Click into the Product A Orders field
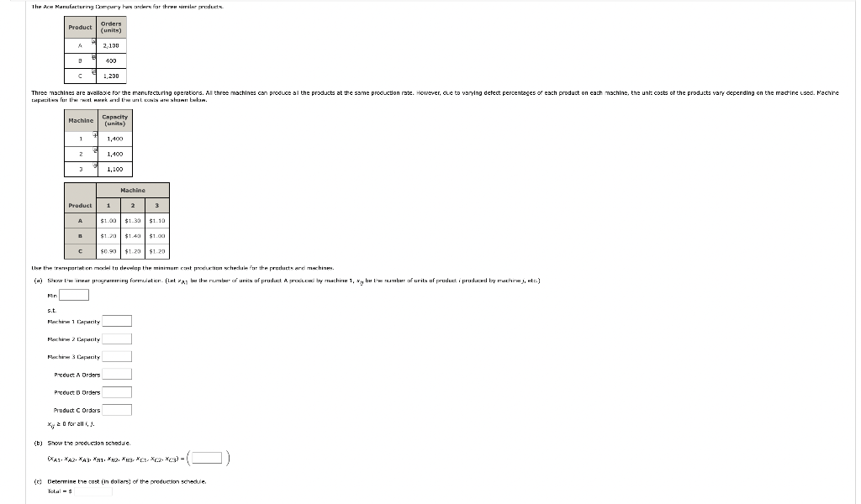 (x=117, y=375)
